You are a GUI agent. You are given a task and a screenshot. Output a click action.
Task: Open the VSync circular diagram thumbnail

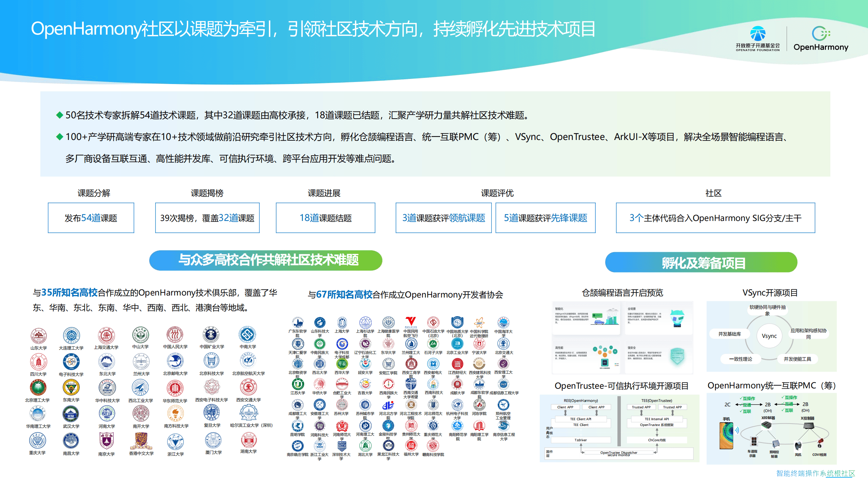pos(771,337)
